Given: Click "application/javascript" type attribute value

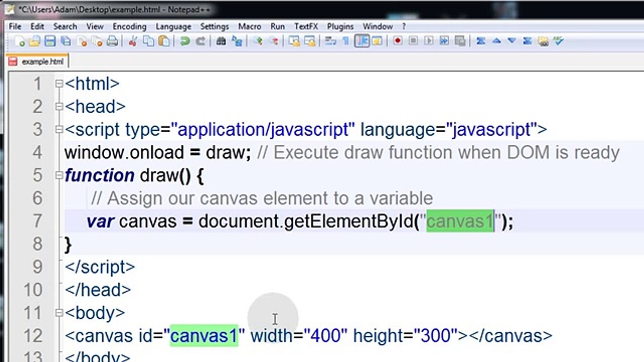Looking at the screenshot, I should (x=263, y=130).
